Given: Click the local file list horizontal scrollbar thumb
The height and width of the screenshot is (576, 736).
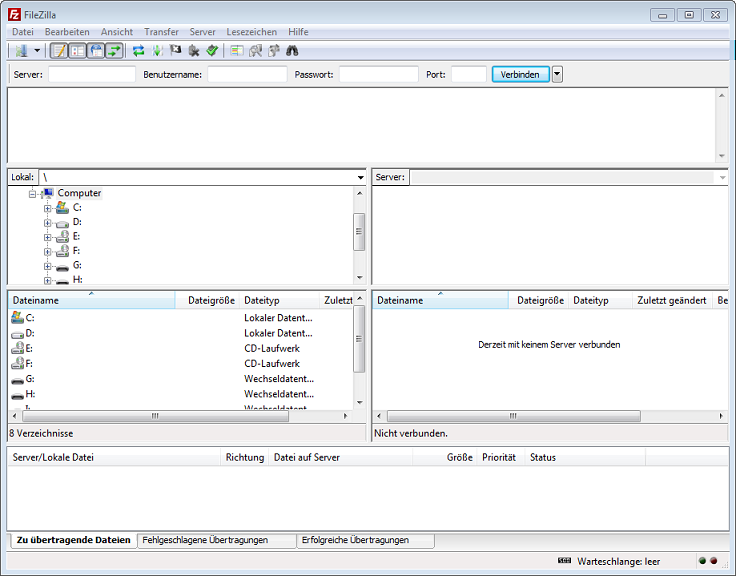Looking at the screenshot, I should click(155, 416).
